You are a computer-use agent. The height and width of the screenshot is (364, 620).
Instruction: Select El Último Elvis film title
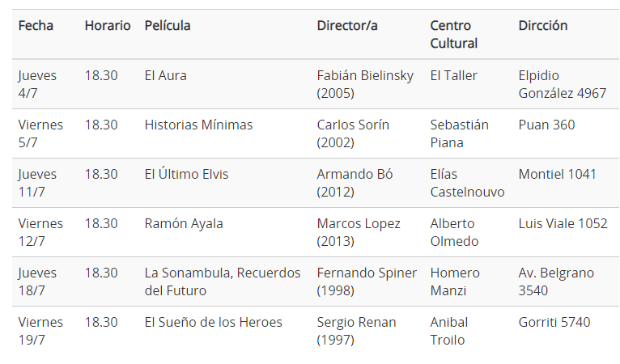(186, 174)
